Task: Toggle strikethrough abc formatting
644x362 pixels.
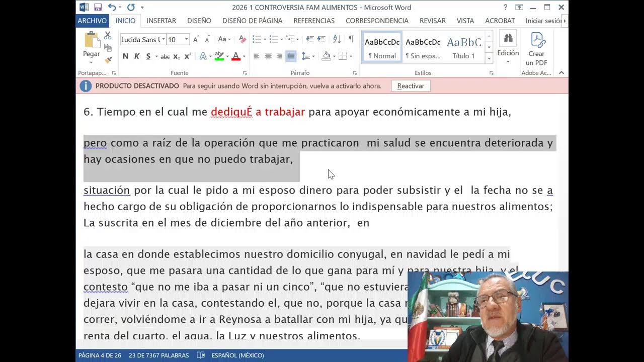Action: 165,56
